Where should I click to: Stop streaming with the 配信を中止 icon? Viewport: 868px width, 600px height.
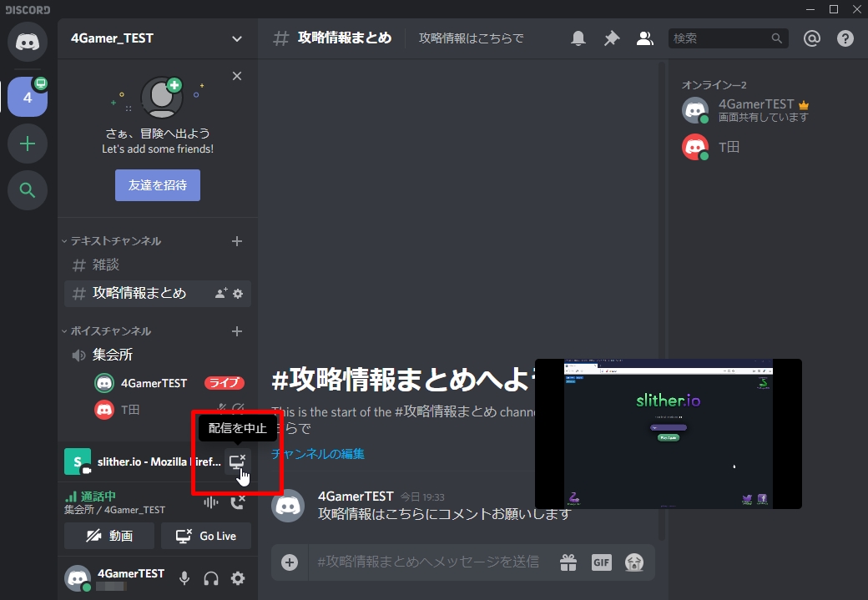[x=237, y=461]
